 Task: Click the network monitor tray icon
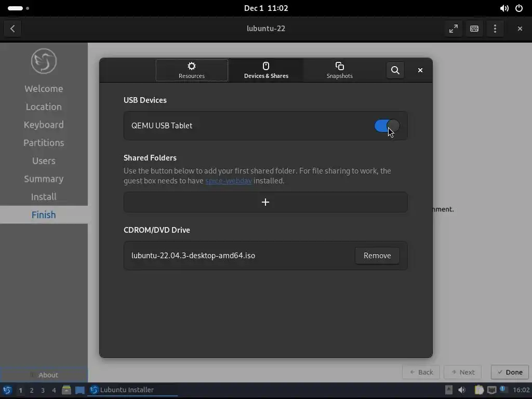pos(491,390)
